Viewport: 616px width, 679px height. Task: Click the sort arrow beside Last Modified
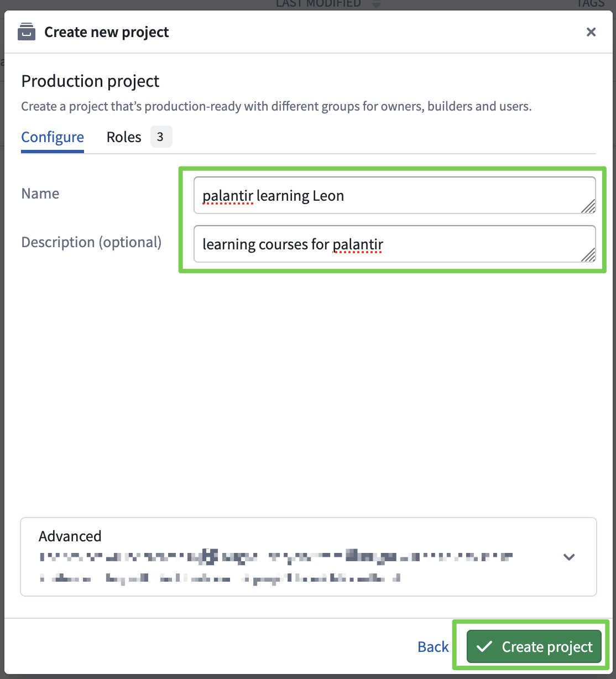pos(377,4)
